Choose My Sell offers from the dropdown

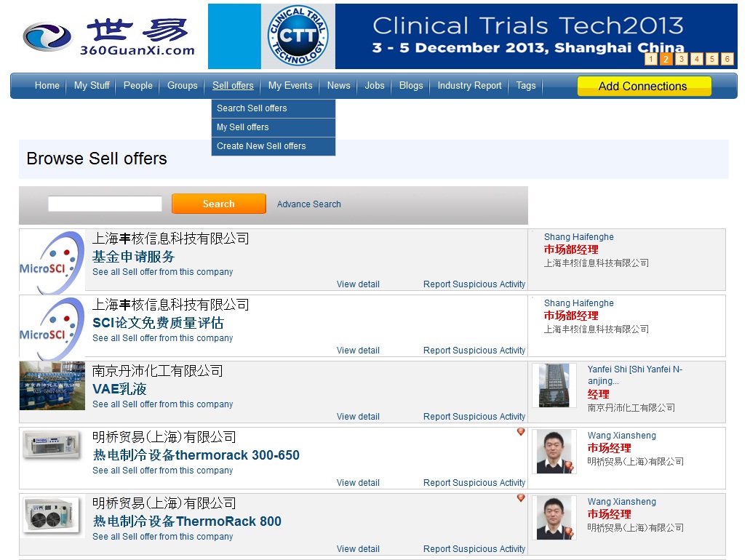pyautogui.click(x=273, y=127)
